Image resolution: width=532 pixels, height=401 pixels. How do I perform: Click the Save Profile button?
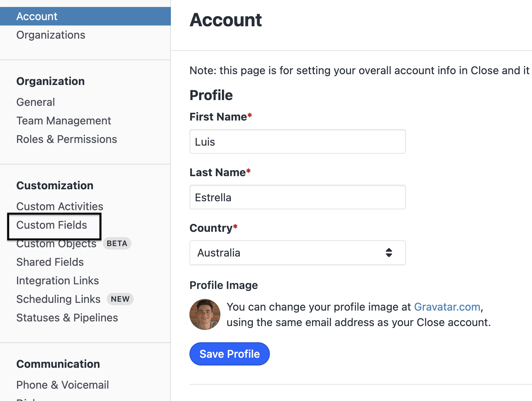point(229,354)
